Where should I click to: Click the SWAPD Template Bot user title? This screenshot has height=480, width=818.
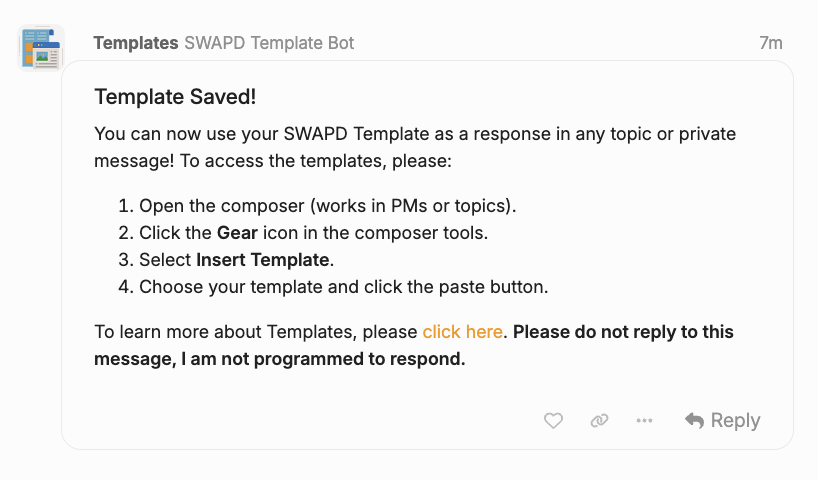point(269,43)
